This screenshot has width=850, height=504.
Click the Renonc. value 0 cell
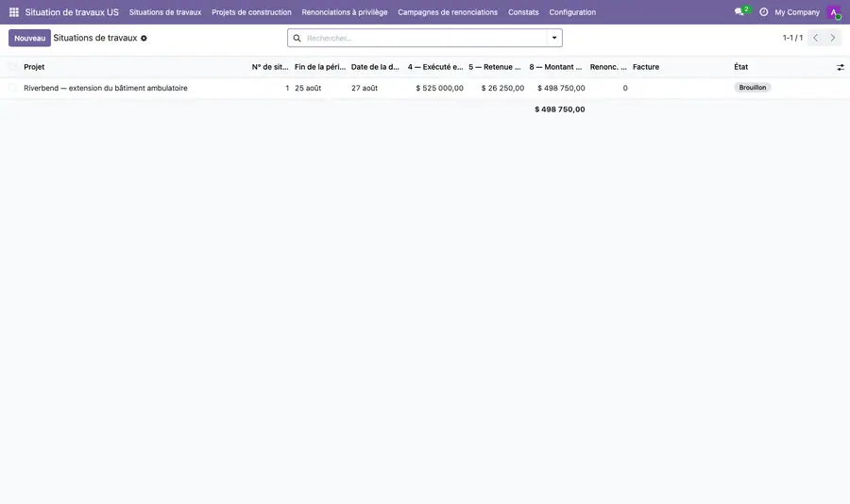coord(625,88)
